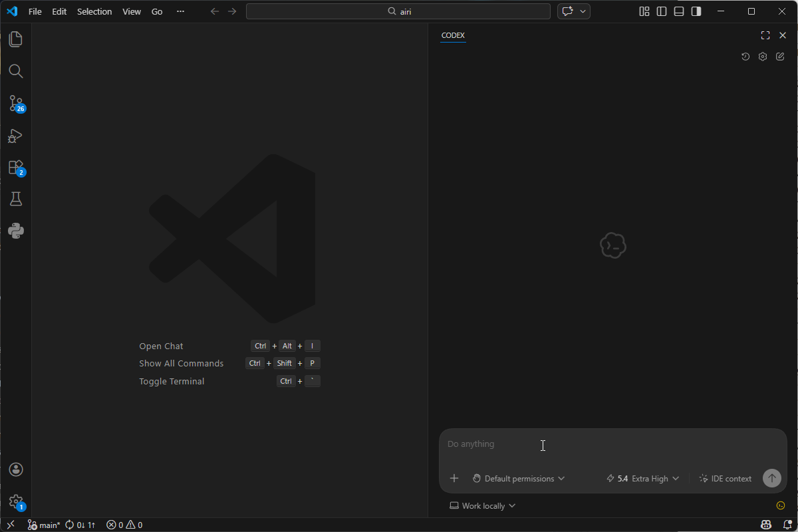Open the Go menu
The width and height of the screenshot is (798, 532).
(x=157, y=11)
